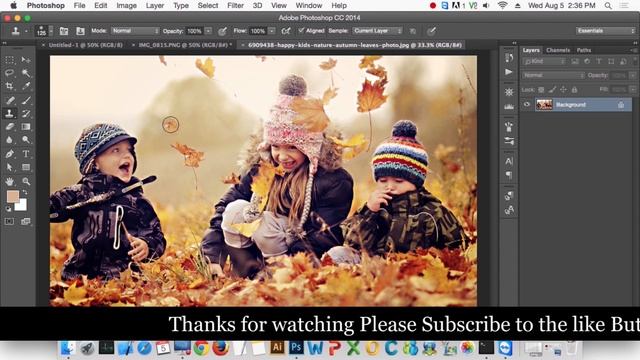This screenshot has height=360, width=640.
Task: Switch to Untitled-1 document tab
Action: pyautogui.click(x=85, y=45)
